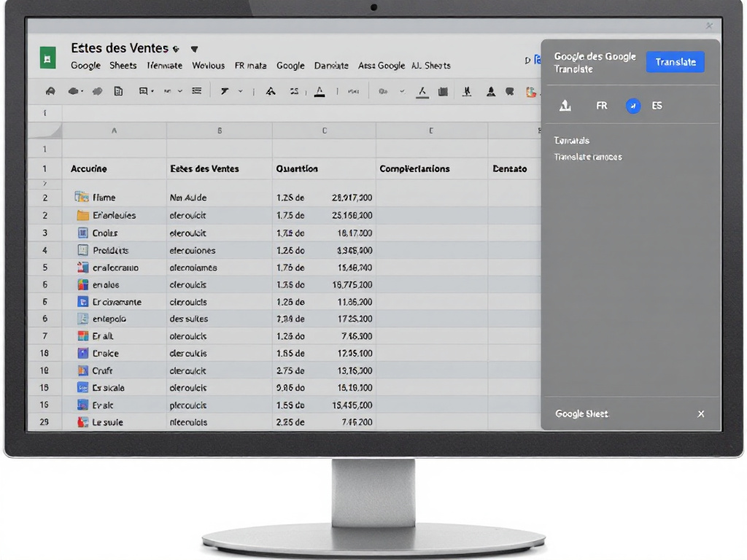Click the cloud icon with a dropdown arrow in the toolbar
Image resolution: width=747 pixels, height=560 pixels.
point(75,91)
